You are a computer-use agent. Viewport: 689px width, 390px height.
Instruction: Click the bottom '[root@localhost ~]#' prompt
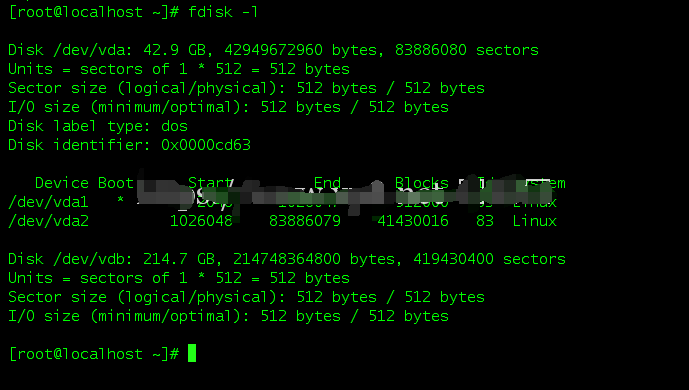pyautogui.click(x=94, y=354)
